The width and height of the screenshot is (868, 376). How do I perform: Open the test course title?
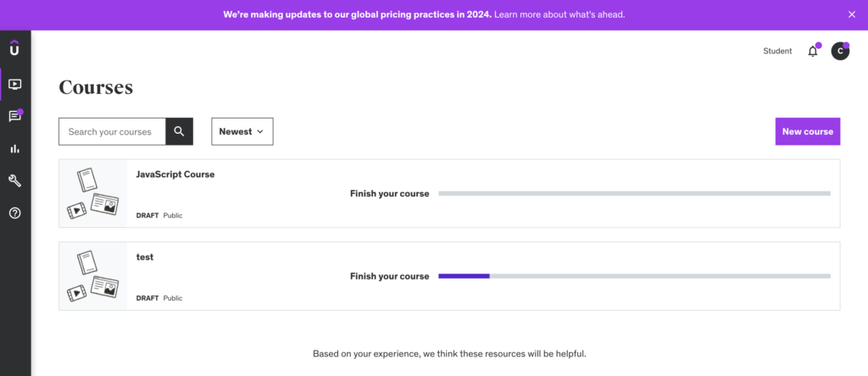point(145,257)
